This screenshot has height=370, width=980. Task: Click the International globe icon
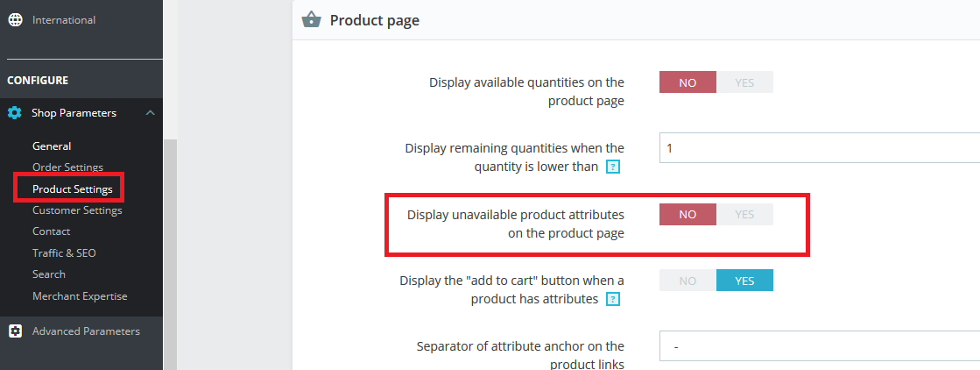15,19
